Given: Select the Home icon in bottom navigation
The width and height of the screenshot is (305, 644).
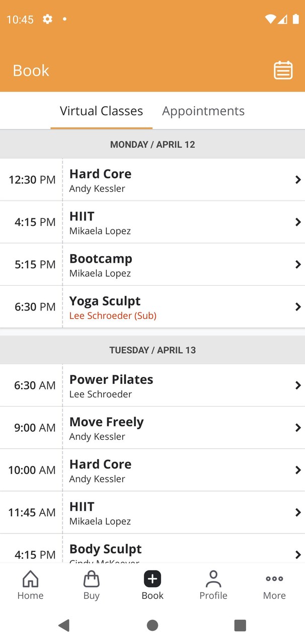Looking at the screenshot, I should pyautogui.click(x=30, y=585).
